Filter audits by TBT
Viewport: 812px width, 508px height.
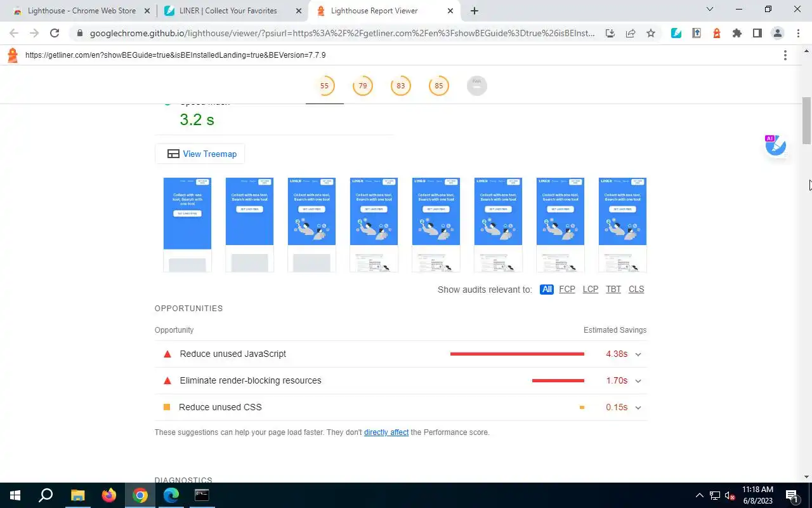tap(613, 289)
